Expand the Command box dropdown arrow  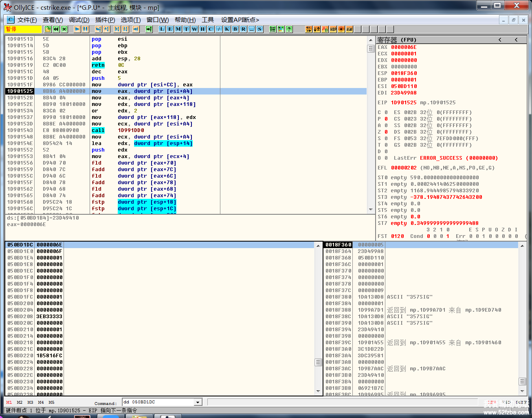(x=198, y=402)
